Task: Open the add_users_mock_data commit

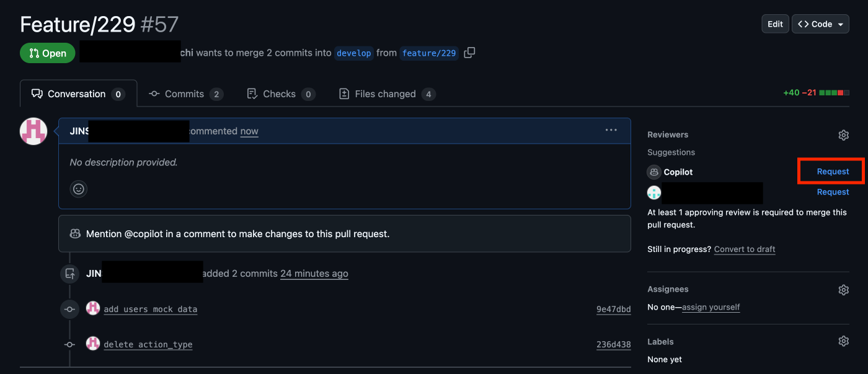Action: click(151, 309)
